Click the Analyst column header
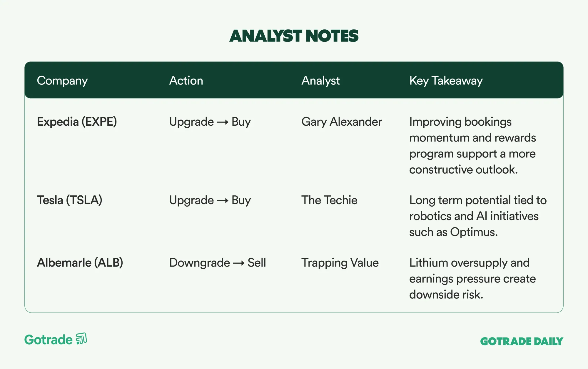Image resolution: width=588 pixels, height=369 pixels. [x=320, y=81]
